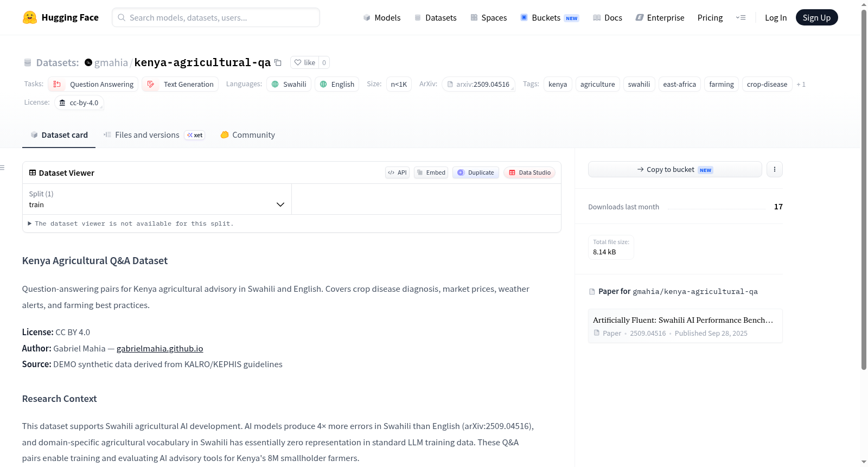The image size is (868, 467).
Task: Open the three-dot options menu beside Copy to bucket
Action: 774,169
